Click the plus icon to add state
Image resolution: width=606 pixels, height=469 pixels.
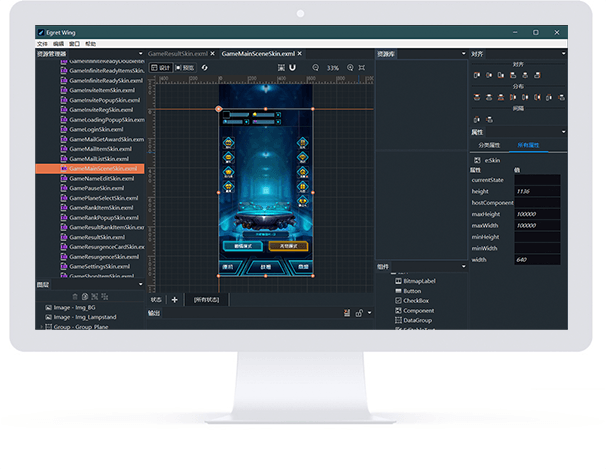click(175, 299)
